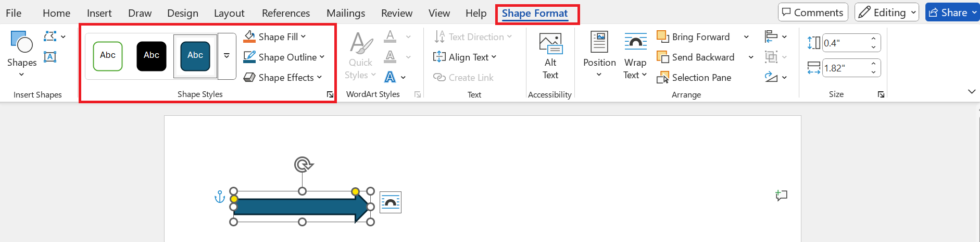Switch to the Home tab
The height and width of the screenshot is (242, 980).
pyautogui.click(x=56, y=13)
